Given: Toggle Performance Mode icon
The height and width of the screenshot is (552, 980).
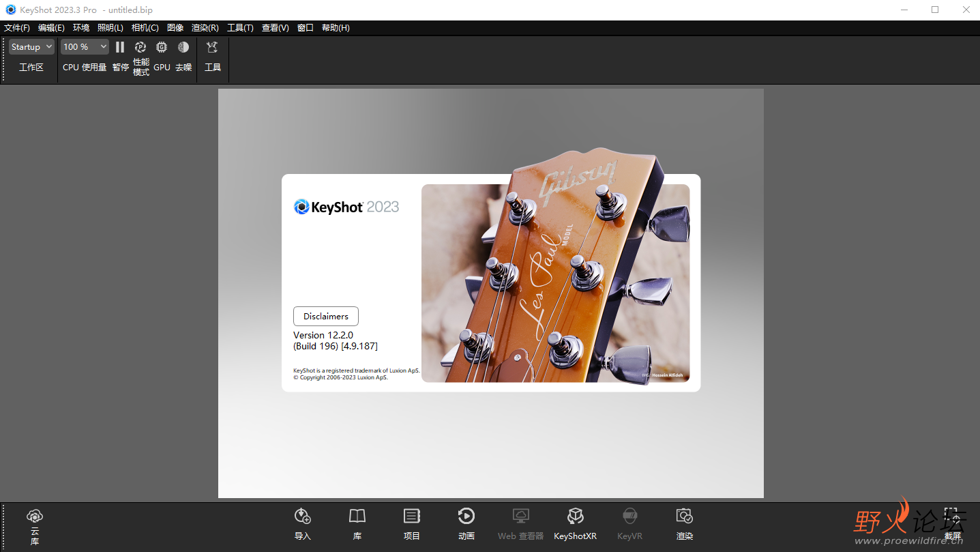Looking at the screenshot, I should (x=140, y=47).
